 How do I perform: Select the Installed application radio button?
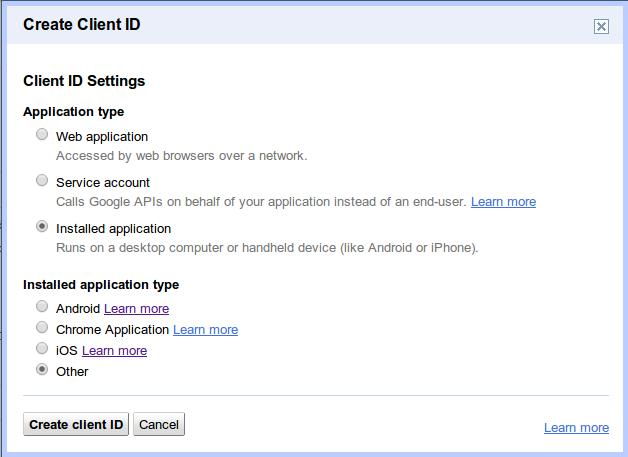42,227
